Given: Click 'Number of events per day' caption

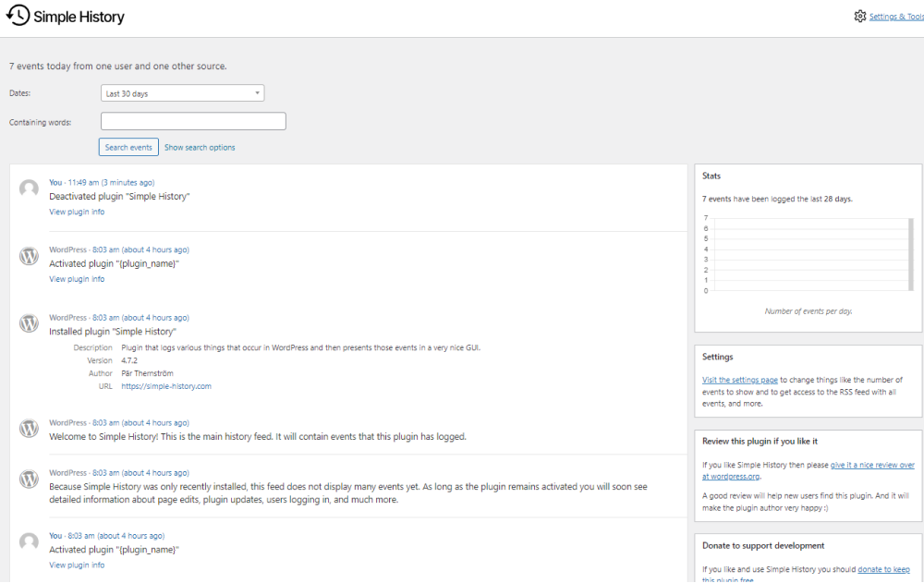Looking at the screenshot, I should pos(808,310).
